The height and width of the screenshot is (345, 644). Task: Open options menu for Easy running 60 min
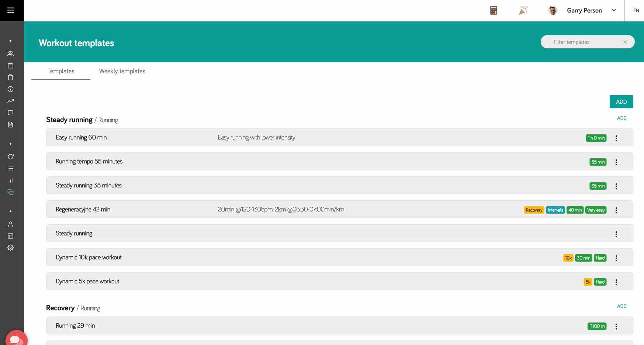coord(616,138)
